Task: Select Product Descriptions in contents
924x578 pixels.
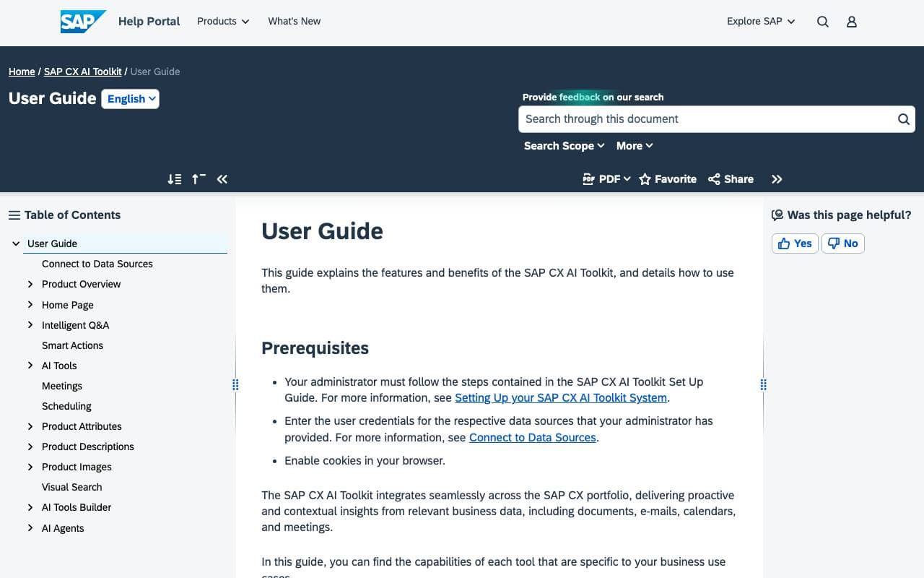Action: coord(88,447)
